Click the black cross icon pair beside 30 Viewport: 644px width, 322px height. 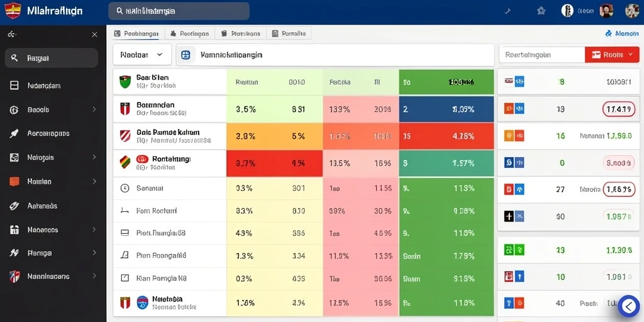click(x=514, y=216)
